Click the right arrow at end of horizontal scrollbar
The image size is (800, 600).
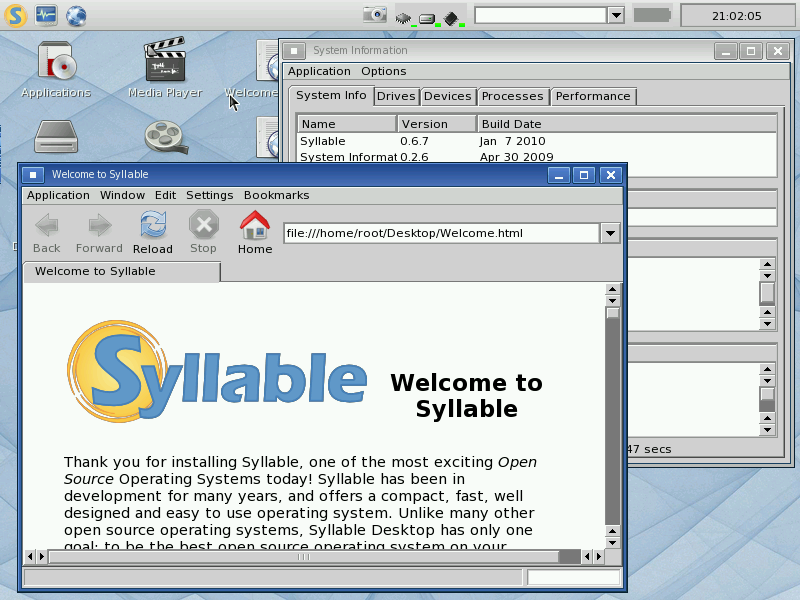(x=599, y=557)
